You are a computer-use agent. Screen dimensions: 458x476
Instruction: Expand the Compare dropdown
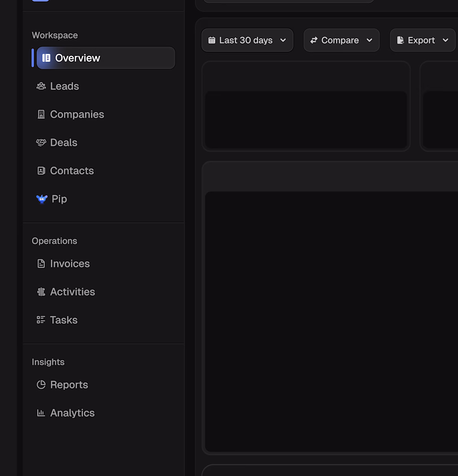click(342, 40)
